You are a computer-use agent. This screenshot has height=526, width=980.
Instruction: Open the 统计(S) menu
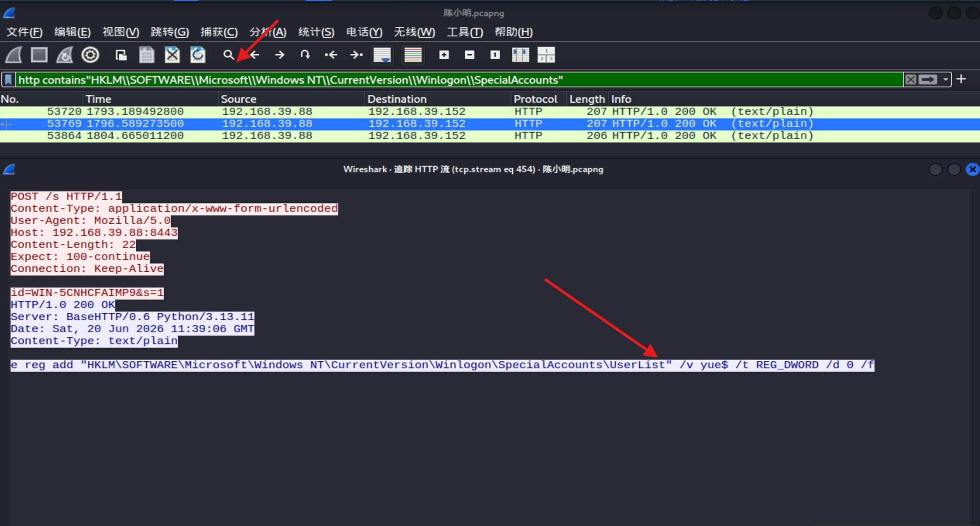pos(316,32)
